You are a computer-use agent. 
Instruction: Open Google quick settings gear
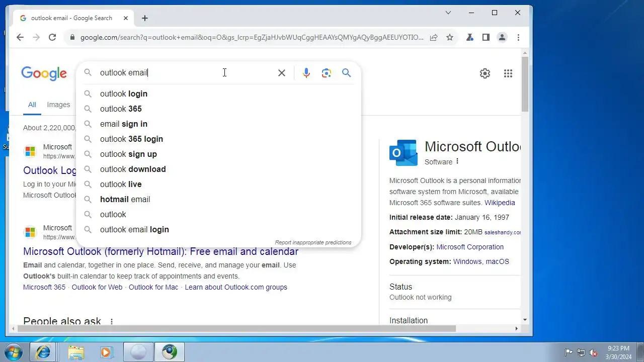(485, 73)
